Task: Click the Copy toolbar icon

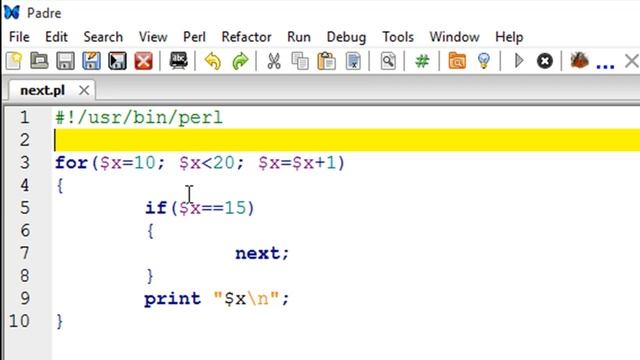Action: [x=300, y=61]
